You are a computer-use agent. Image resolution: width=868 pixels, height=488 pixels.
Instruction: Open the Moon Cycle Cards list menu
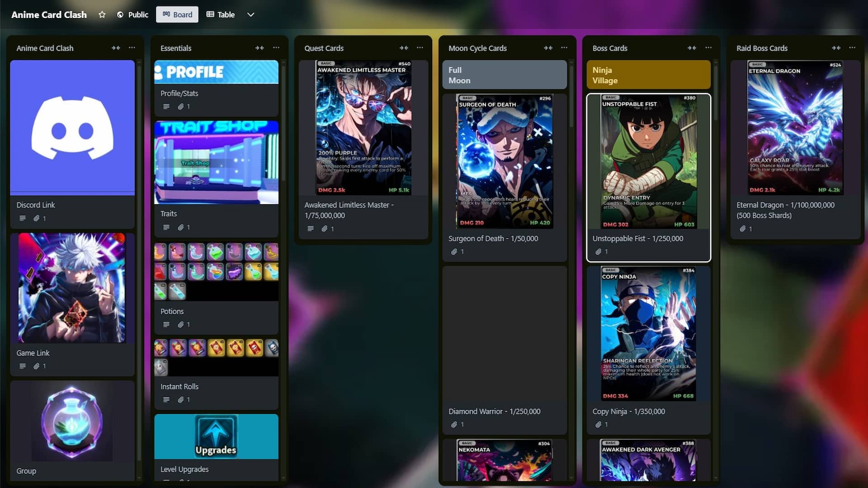click(564, 47)
